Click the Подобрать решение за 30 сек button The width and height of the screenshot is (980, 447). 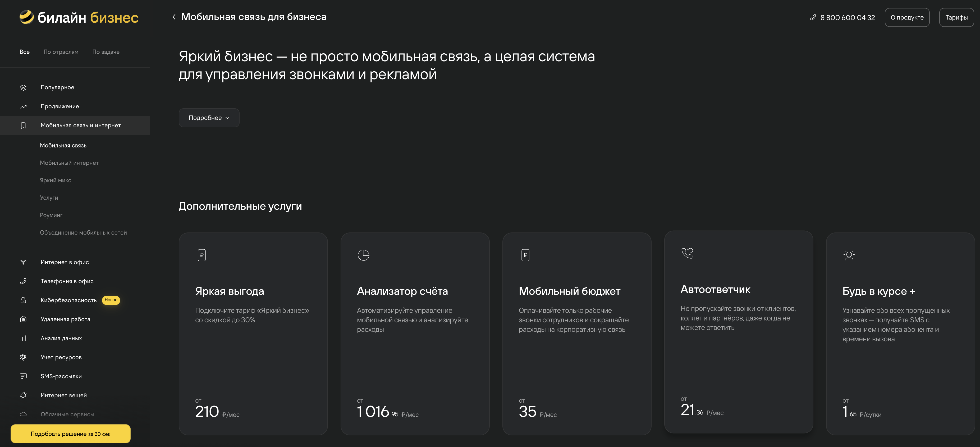tap(70, 433)
